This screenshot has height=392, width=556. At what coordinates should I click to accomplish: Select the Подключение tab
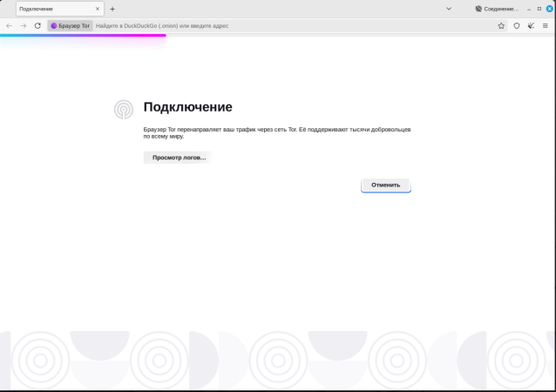point(60,9)
